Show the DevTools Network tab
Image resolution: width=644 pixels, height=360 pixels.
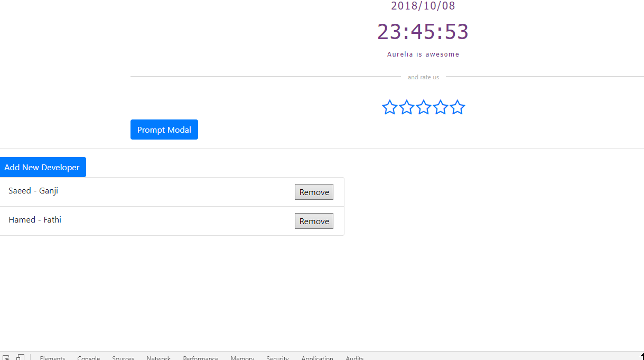[158, 358]
